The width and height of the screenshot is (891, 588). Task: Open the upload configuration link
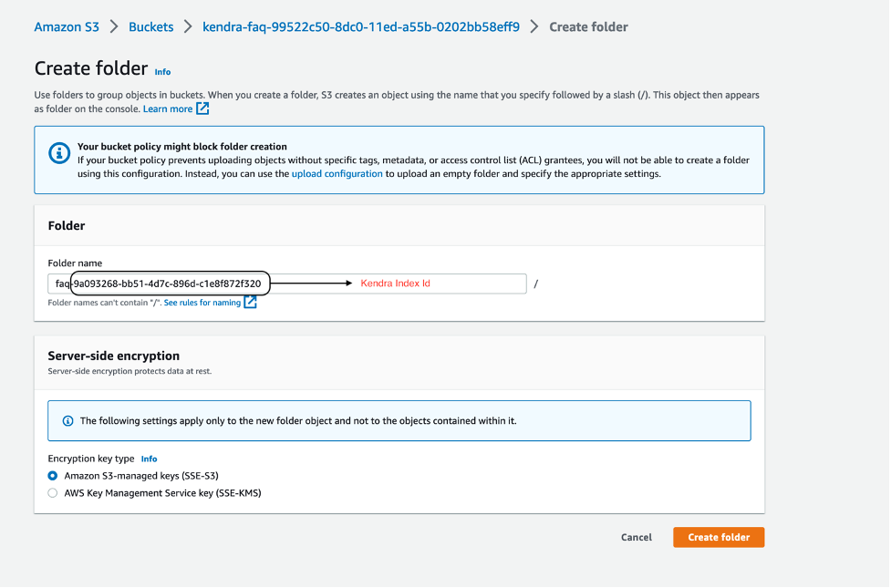click(337, 174)
